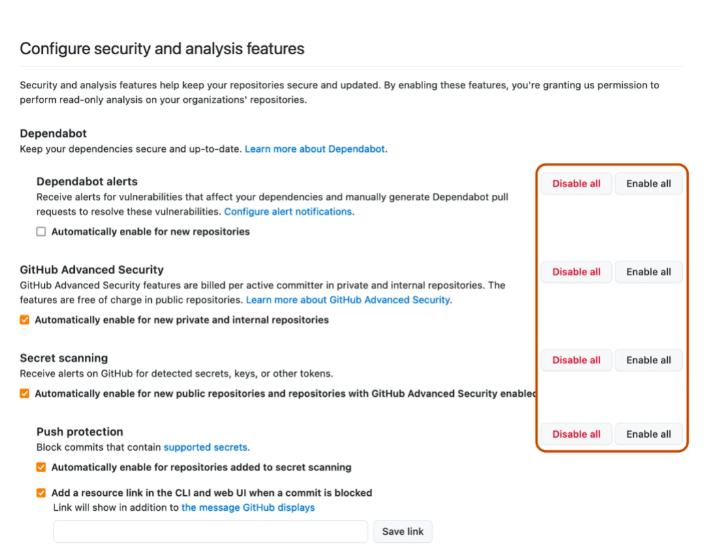
Task: Enable all for GitHub Advanced Security
Action: coord(648,272)
